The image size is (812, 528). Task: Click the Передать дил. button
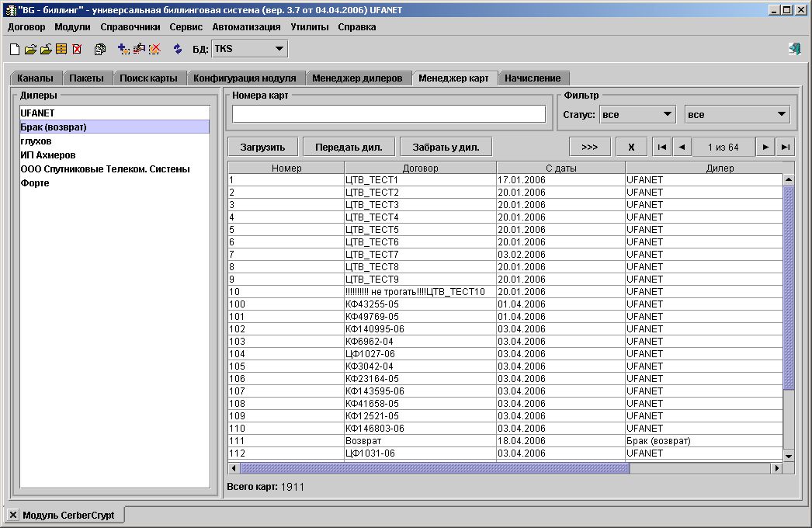349,147
